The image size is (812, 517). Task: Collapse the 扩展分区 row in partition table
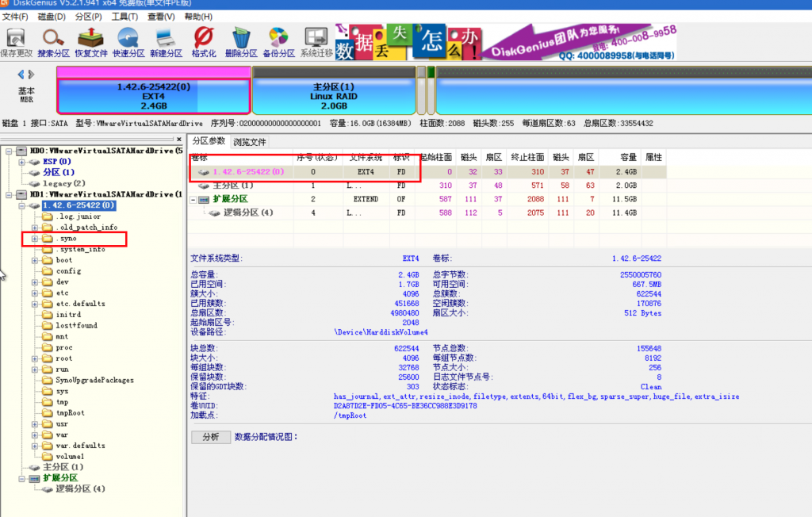(x=193, y=200)
